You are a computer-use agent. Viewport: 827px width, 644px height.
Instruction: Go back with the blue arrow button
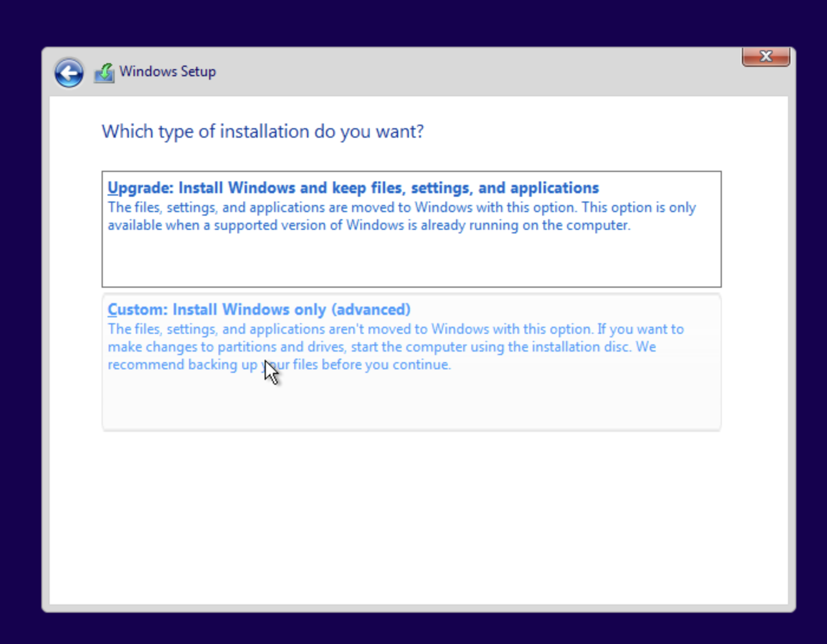pos(69,73)
